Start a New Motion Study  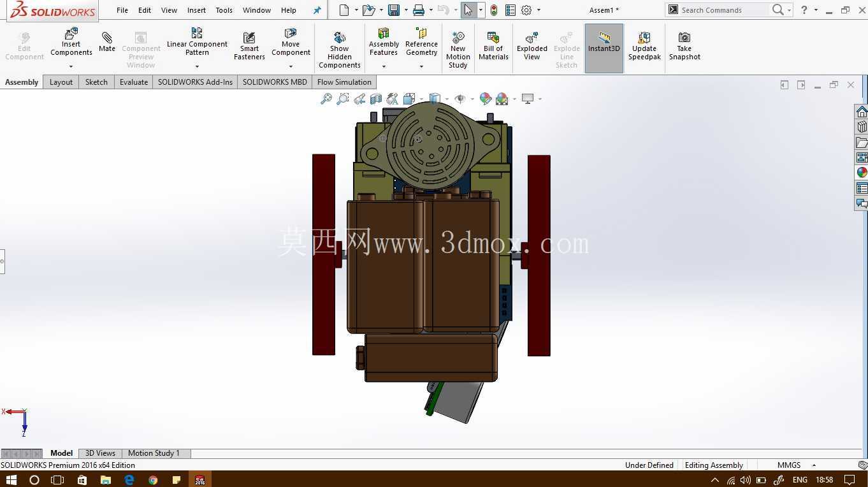458,50
